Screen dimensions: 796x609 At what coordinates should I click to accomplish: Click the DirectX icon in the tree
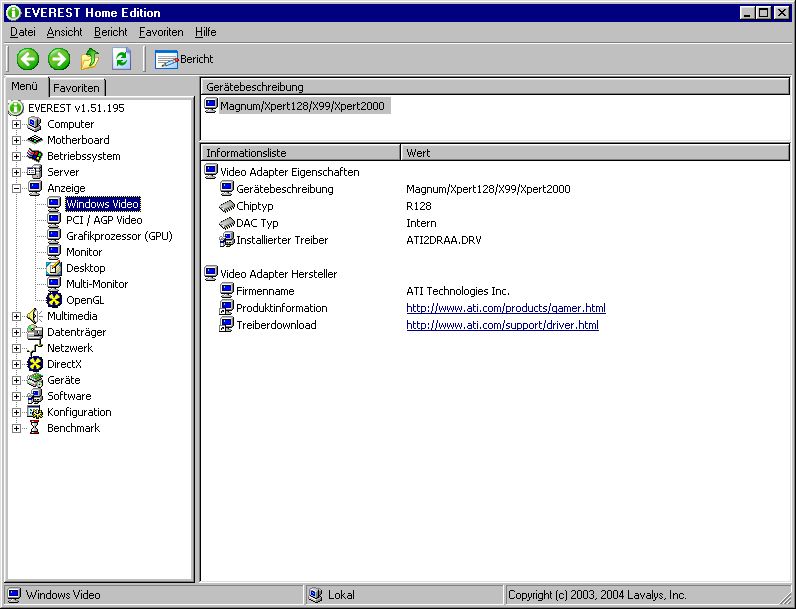35,364
